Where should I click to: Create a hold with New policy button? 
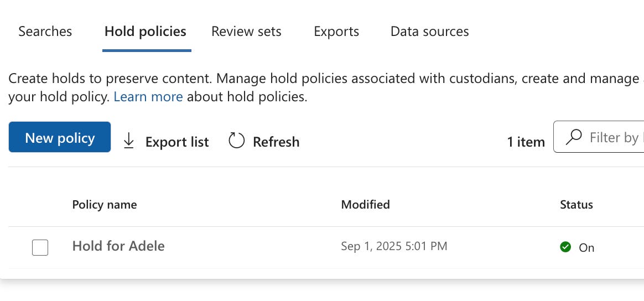tap(60, 137)
